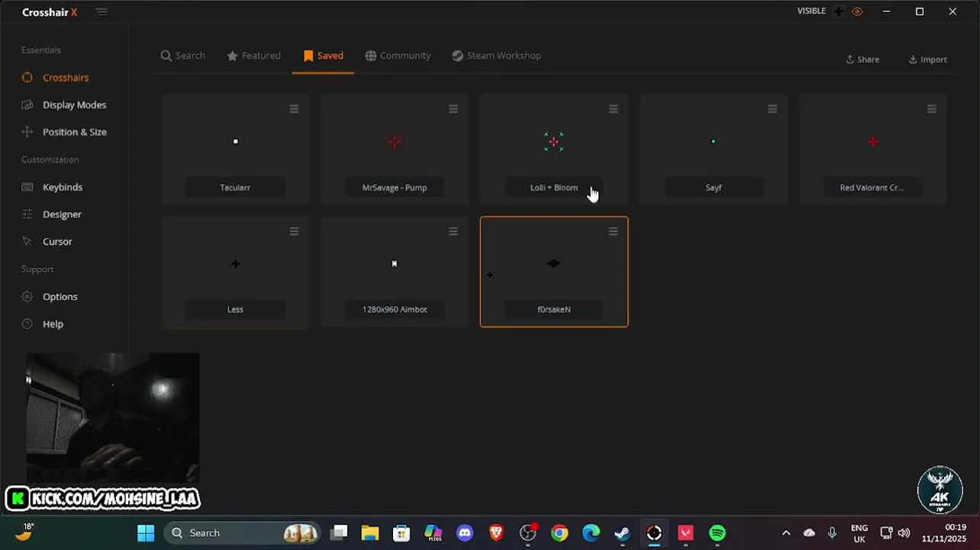980x550 pixels.
Task: Open the Windows Start menu
Action: [x=146, y=532]
